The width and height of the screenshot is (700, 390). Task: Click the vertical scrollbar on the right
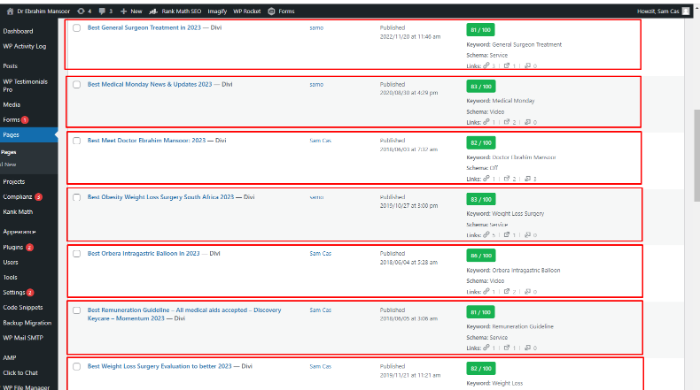click(x=696, y=156)
